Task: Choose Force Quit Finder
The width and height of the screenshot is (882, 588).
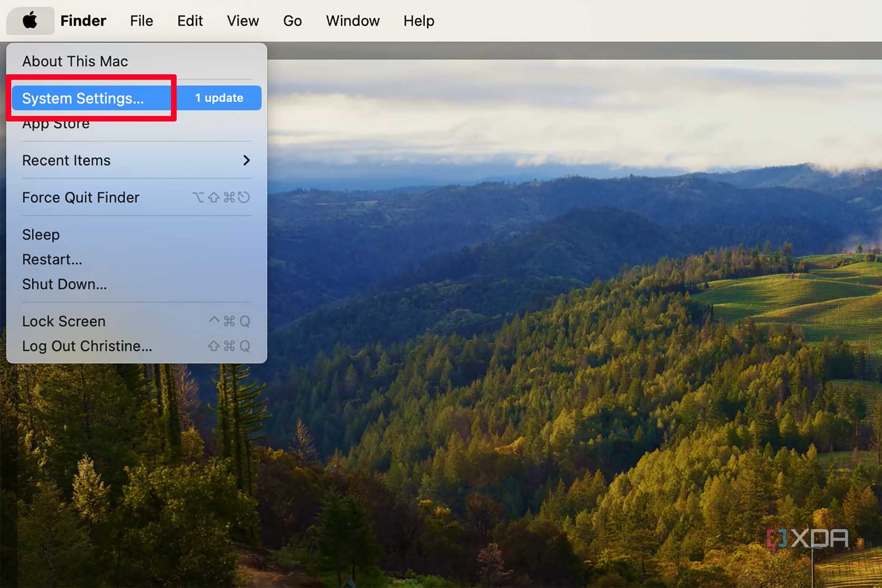Action: click(x=136, y=198)
